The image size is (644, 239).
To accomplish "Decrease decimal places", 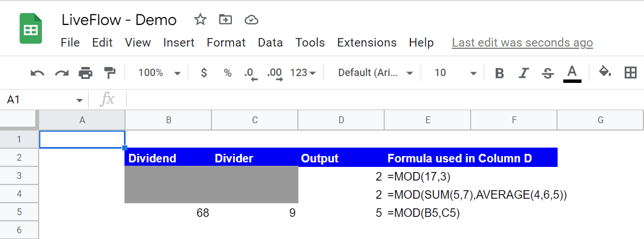I will (x=251, y=74).
